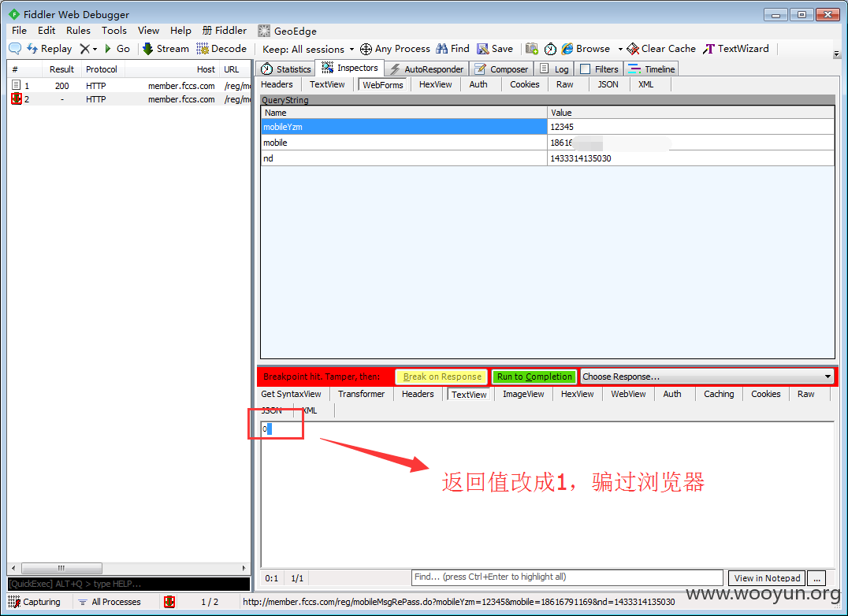Click value 12345 in QueryString table
Screen dimensions: 848x616
click(690, 127)
